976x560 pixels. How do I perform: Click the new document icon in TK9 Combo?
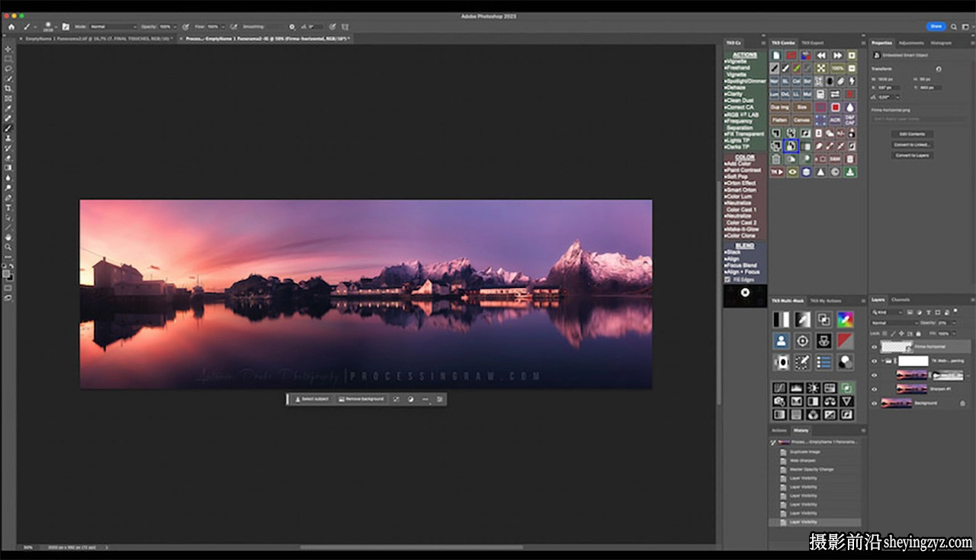[x=776, y=56]
